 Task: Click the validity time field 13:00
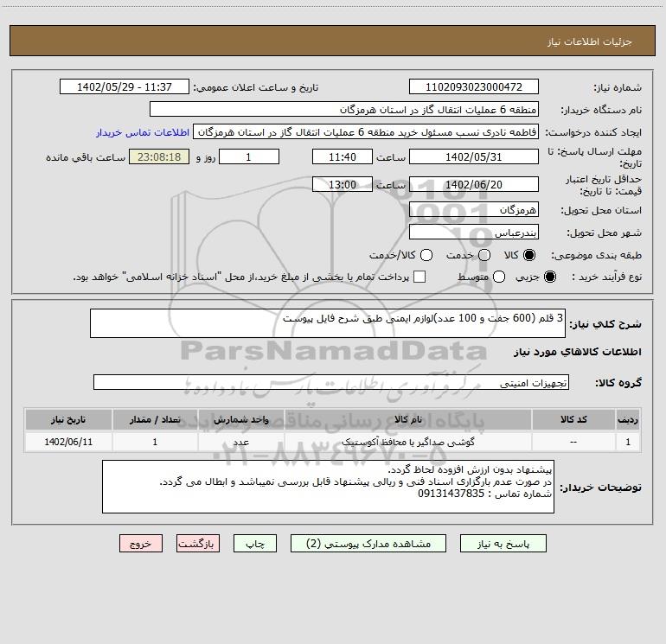(x=343, y=184)
